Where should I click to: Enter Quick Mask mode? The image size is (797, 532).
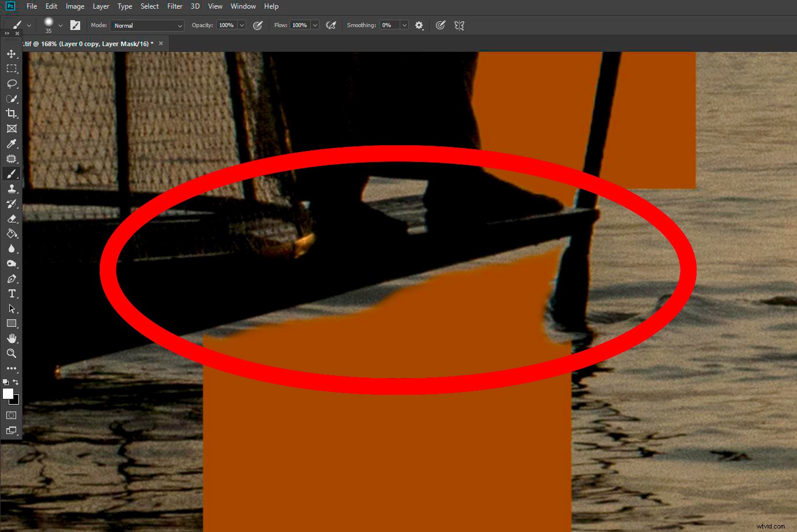(11, 415)
